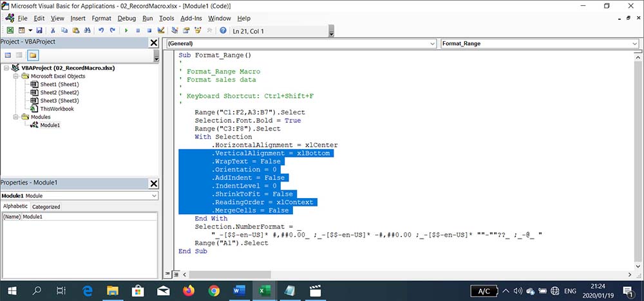Select Module1 in project tree
644x301 pixels.
(x=50, y=125)
